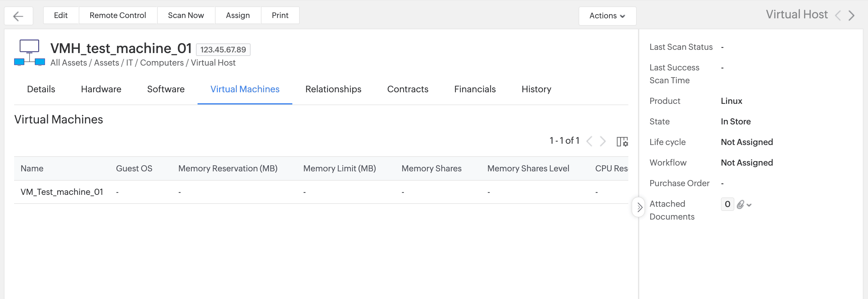Expand the attached documents dropdown arrow
868x299 pixels.
coord(749,205)
